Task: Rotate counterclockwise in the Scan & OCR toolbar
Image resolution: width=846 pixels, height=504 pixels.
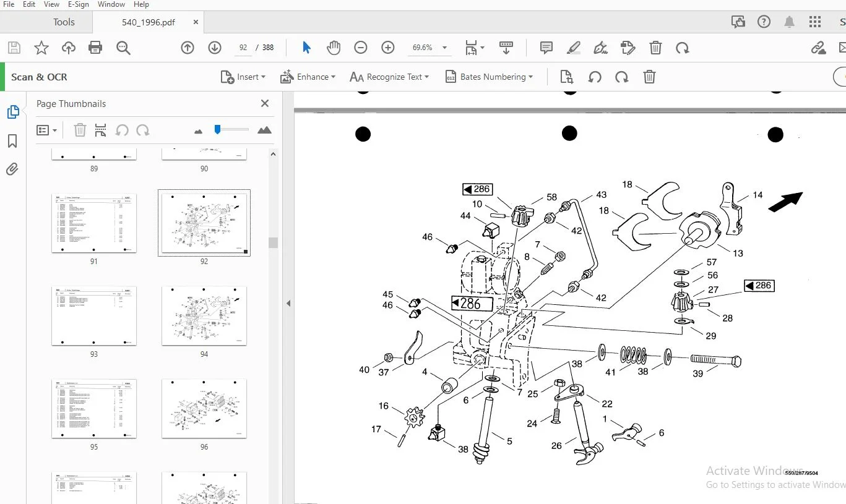Action: 595,77
